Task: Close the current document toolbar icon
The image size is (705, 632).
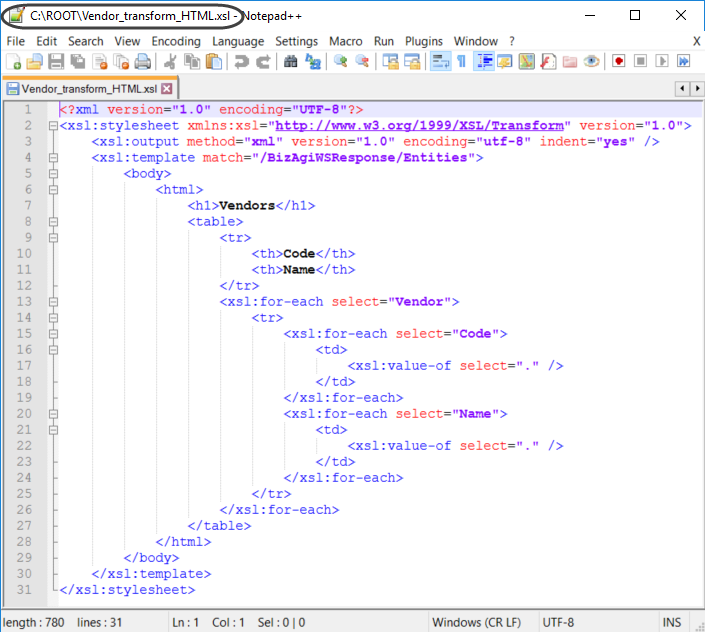Action: 100,62
